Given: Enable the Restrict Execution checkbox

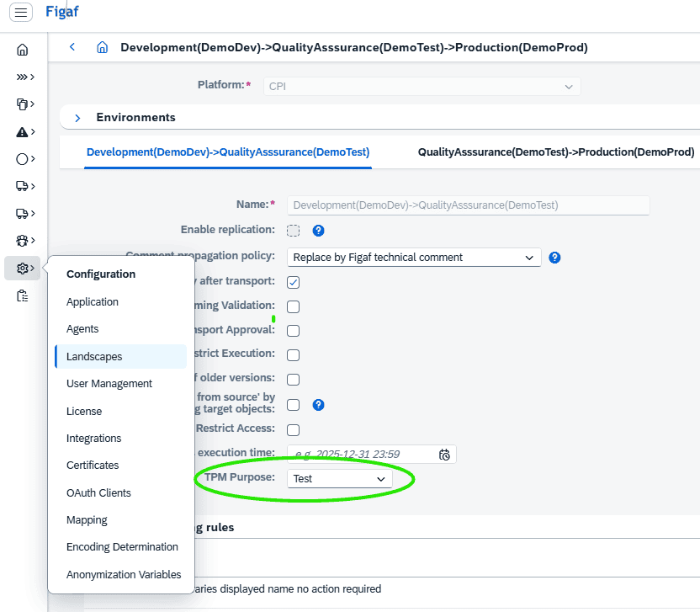Looking at the screenshot, I should coord(294,354).
